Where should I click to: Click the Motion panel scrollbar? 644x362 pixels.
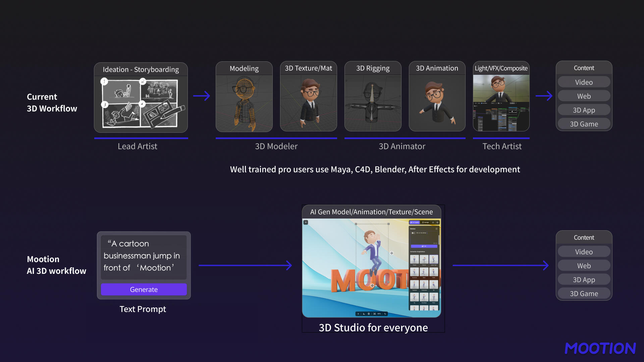coord(439,240)
